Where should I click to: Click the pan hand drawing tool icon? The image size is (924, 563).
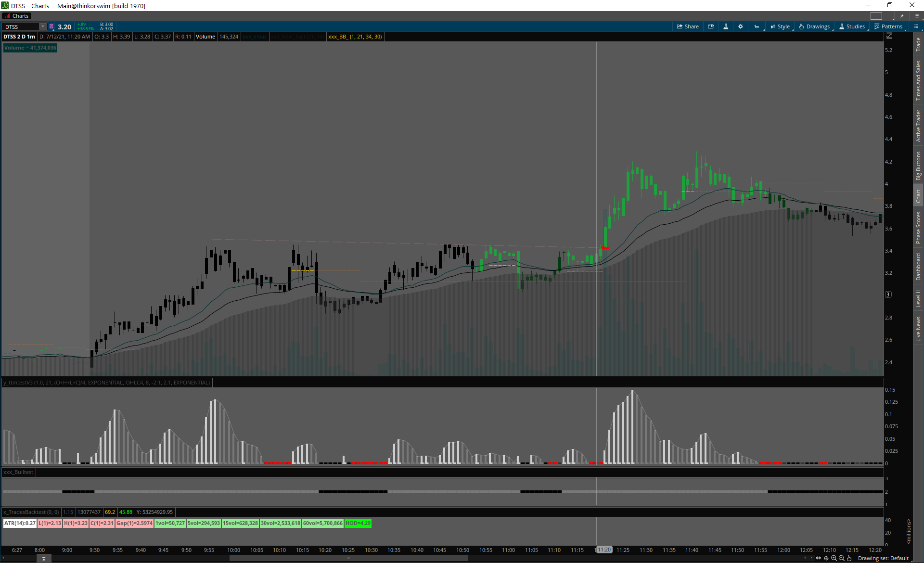coord(849,558)
